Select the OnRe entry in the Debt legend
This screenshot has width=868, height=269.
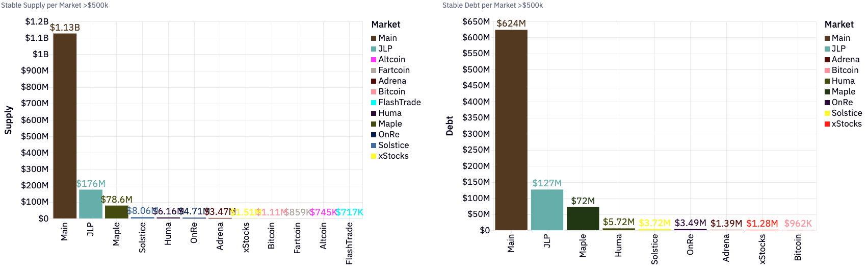coord(842,103)
